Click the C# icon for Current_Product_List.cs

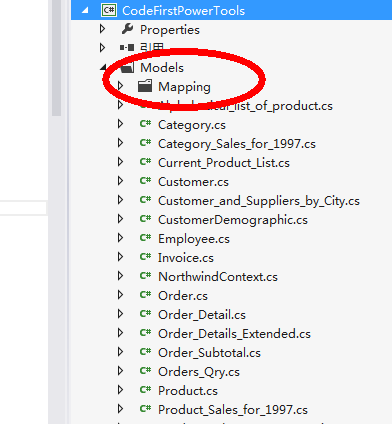[145, 162]
